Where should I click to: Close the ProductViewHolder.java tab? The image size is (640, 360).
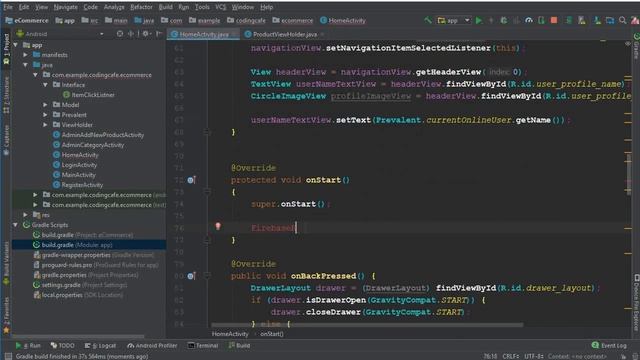pos(322,35)
